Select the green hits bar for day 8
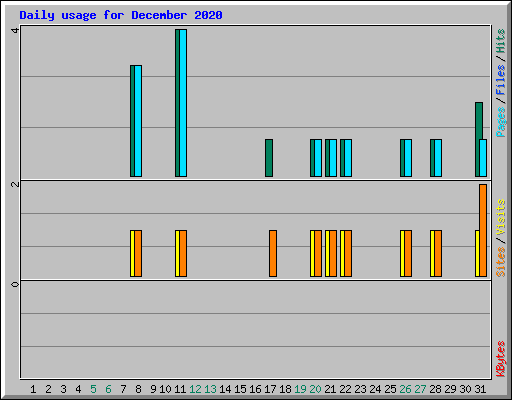512x400 pixels. point(132,121)
